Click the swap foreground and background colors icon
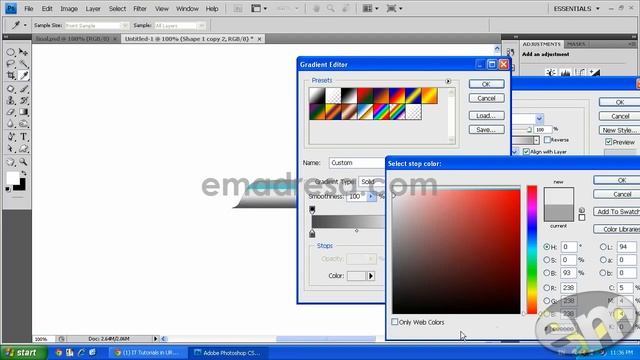This screenshot has height=360, width=640. pos(24,173)
